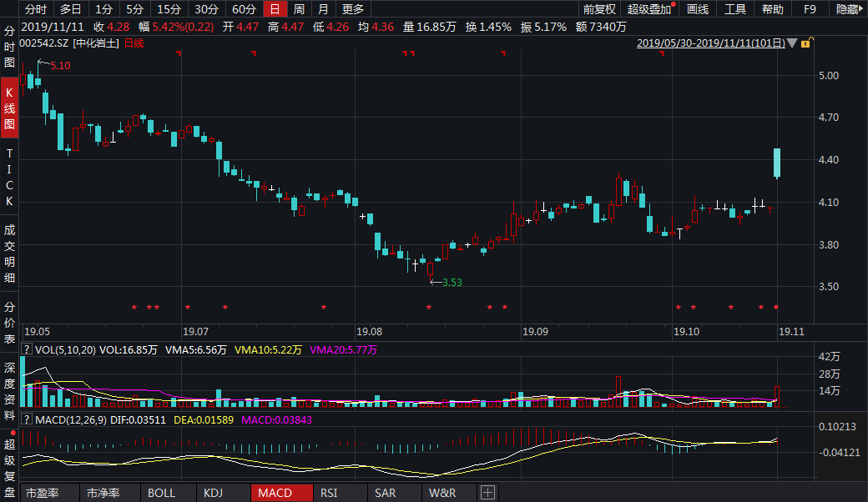Image resolution: width=868 pixels, height=502 pixels.
Task: Click the MACD:0.03843 value
Action: click(277, 419)
